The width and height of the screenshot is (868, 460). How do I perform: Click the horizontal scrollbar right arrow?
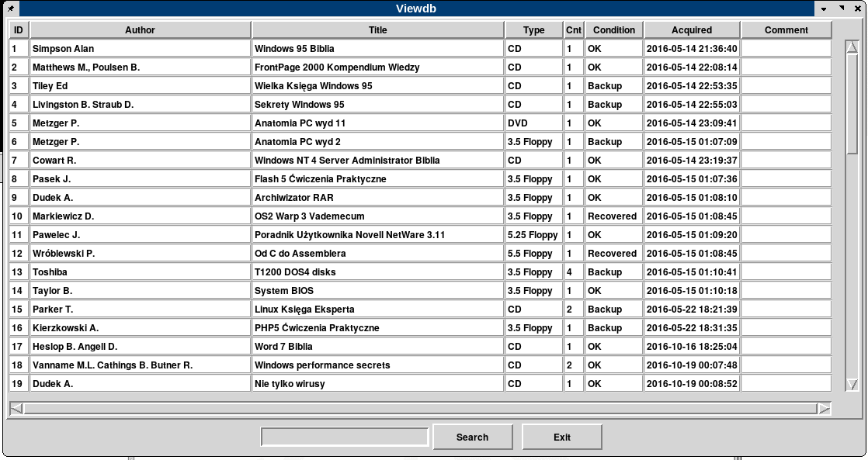pyautogui.click(x=824, y=408)
